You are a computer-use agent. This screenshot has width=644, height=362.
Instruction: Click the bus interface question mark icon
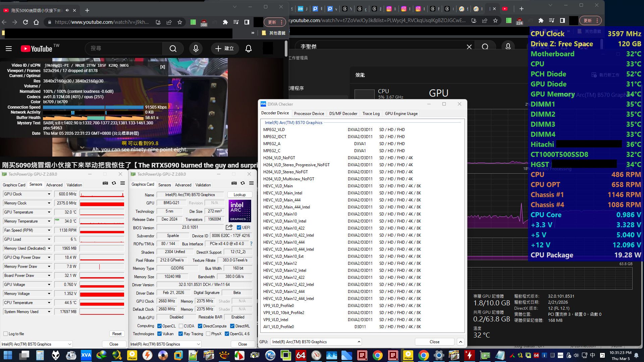point(251,244)
